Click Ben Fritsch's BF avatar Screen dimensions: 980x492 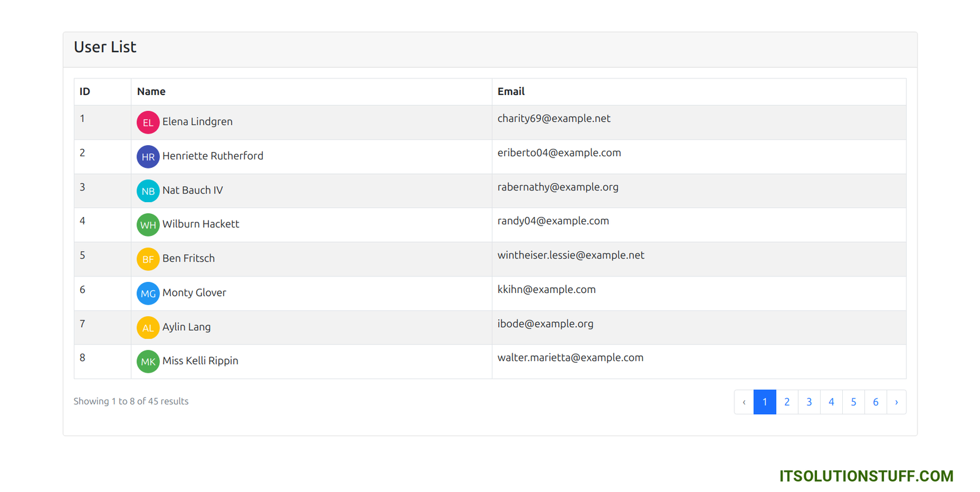coord(148,259)
